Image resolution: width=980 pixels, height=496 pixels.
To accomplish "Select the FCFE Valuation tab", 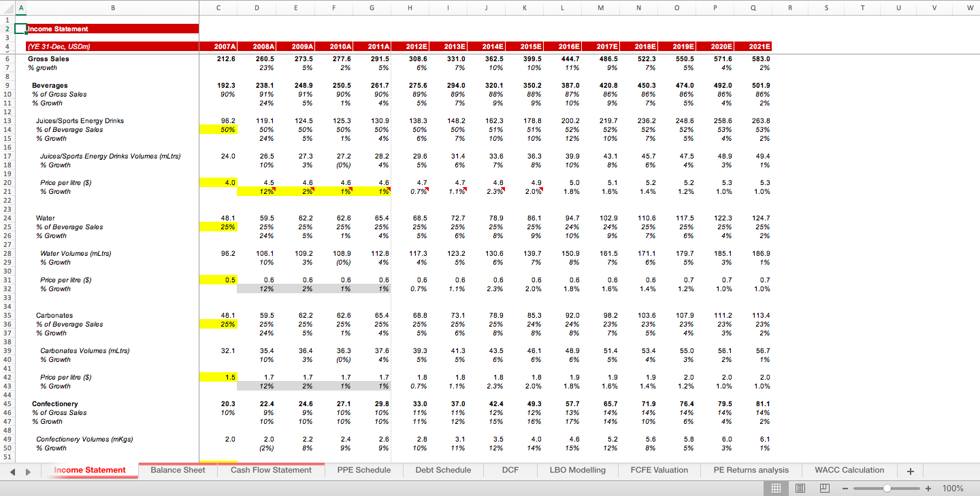I will click(658, 469).
